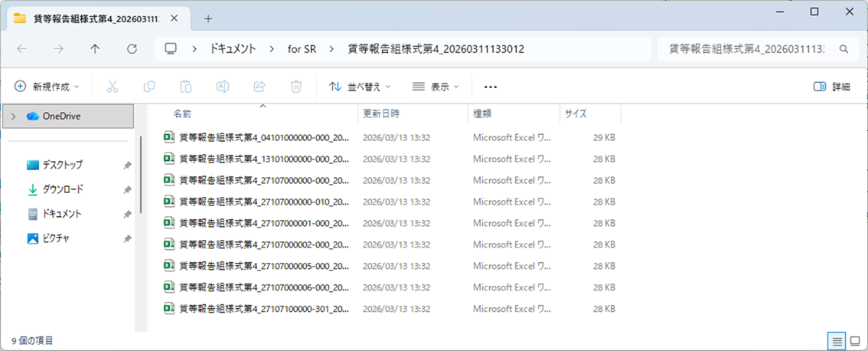Open ダウンロード in quick access

coord(63,189)
